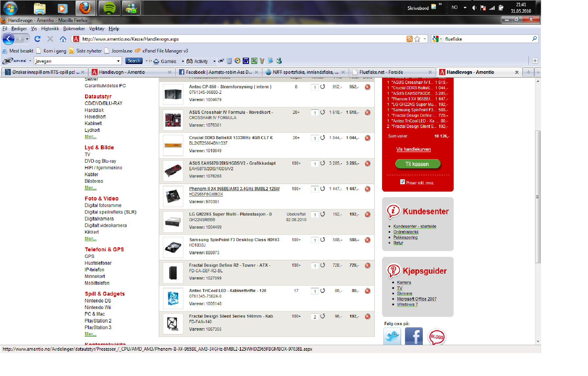
Task: Open the cPanel File Manager v3 bookmark
Action: [x=161, y=51]
